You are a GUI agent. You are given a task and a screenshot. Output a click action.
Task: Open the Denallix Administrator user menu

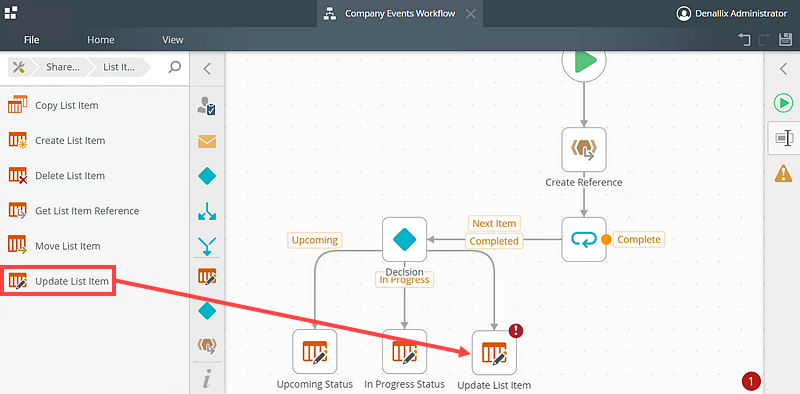click(731, 14)
